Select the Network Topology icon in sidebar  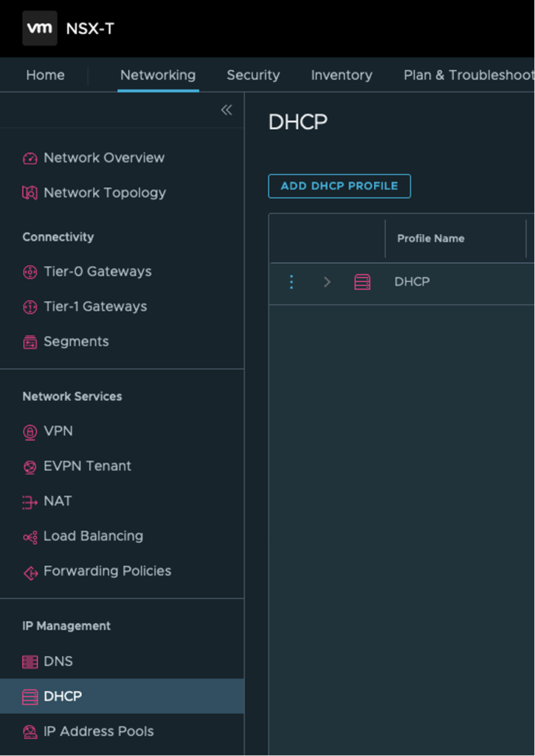pos(30,193)
